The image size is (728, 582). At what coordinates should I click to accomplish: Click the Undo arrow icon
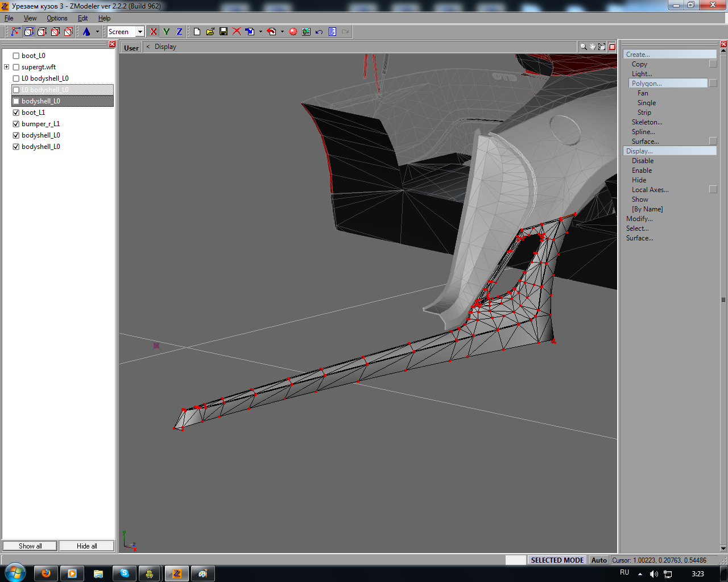319,32
